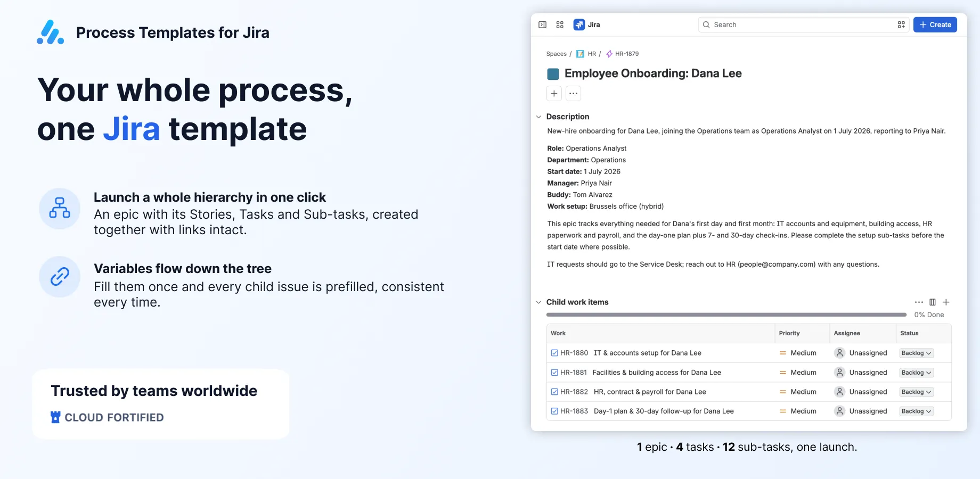
Task: Click the teal epic color swatch
Action: pos(553,74)
